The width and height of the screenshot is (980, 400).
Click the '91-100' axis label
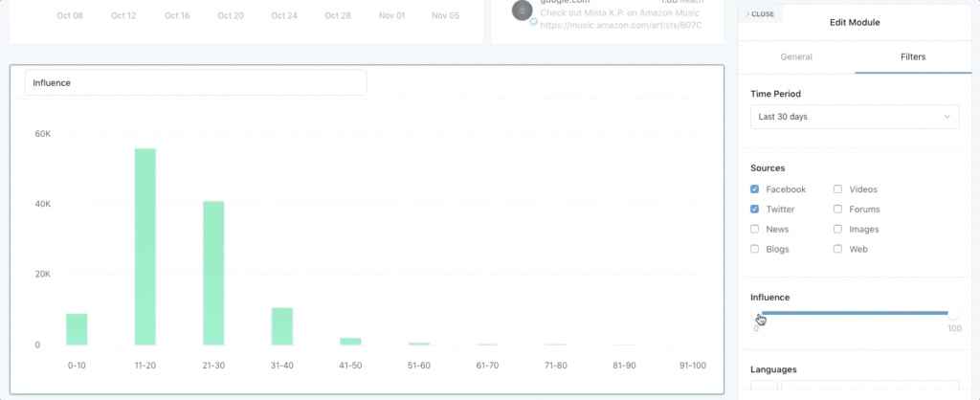[693, 366]
